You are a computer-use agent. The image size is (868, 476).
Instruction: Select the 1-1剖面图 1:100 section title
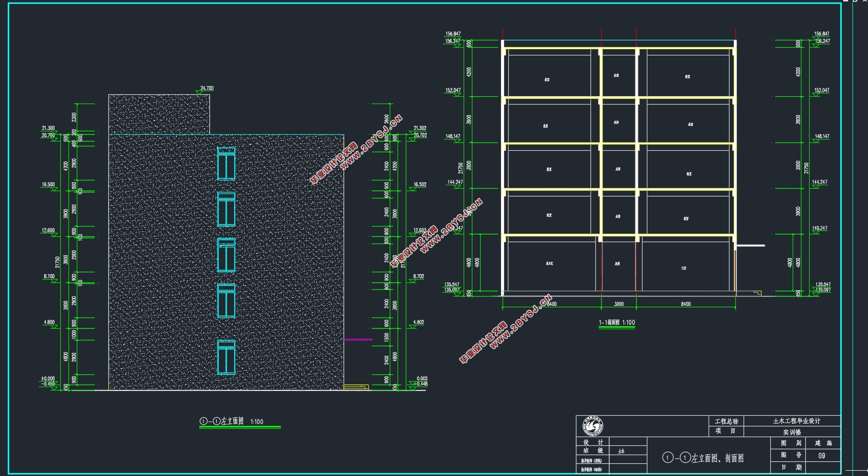pyautogui.click(x=617, y=322)
